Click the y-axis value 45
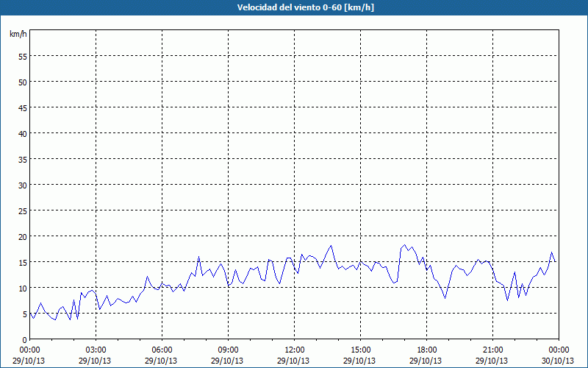This screenshot has width=588, height=368. (23, 107)
